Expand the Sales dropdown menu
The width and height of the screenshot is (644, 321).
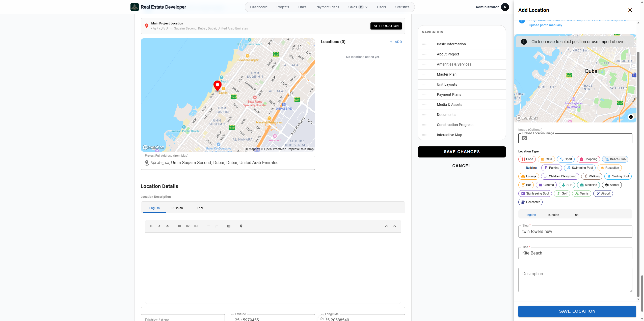click(358, 7)
